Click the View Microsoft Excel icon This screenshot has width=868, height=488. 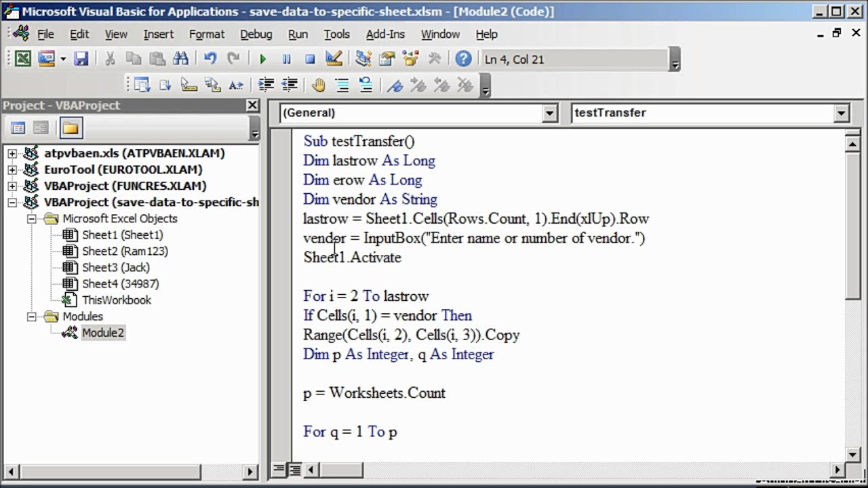(x=23, y=59)
